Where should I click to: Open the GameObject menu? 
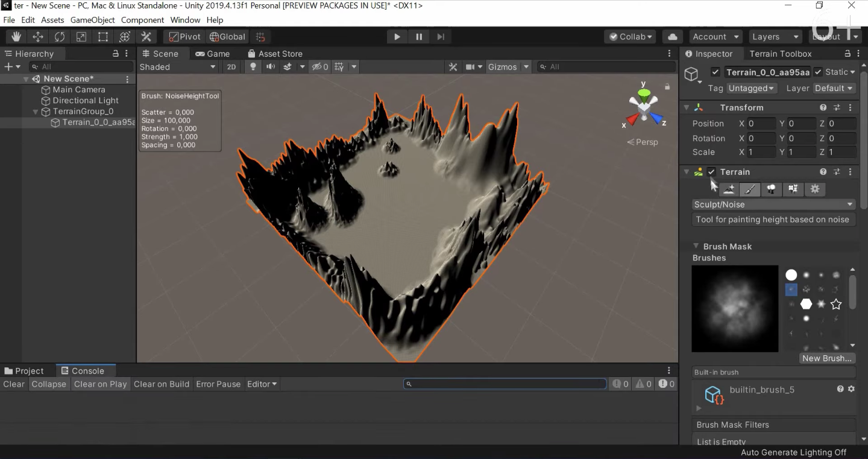(92, 20)
